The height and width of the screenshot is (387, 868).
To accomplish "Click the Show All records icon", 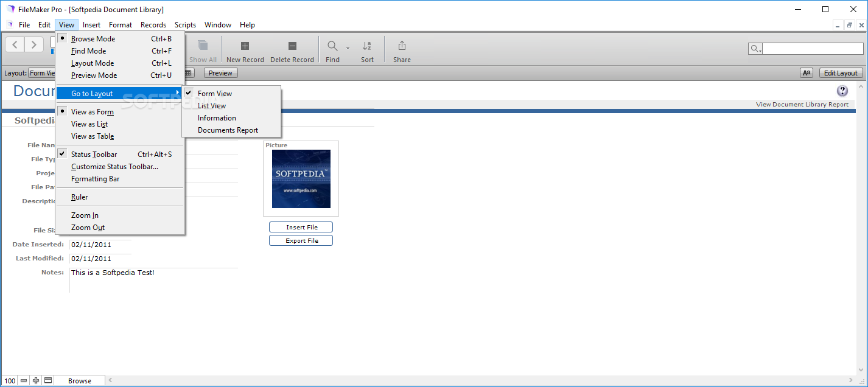I will pos(203,46).
